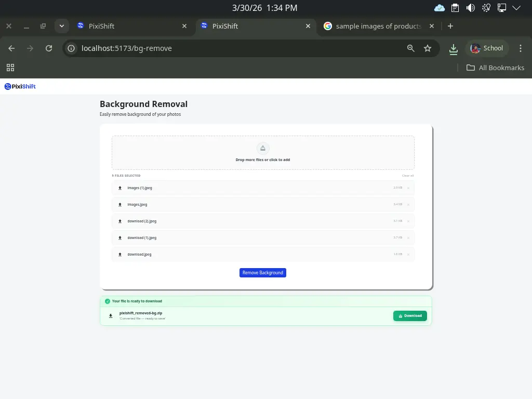
Task: Switch to the first PixiShift tab
Action: click(x=132, y=26)
